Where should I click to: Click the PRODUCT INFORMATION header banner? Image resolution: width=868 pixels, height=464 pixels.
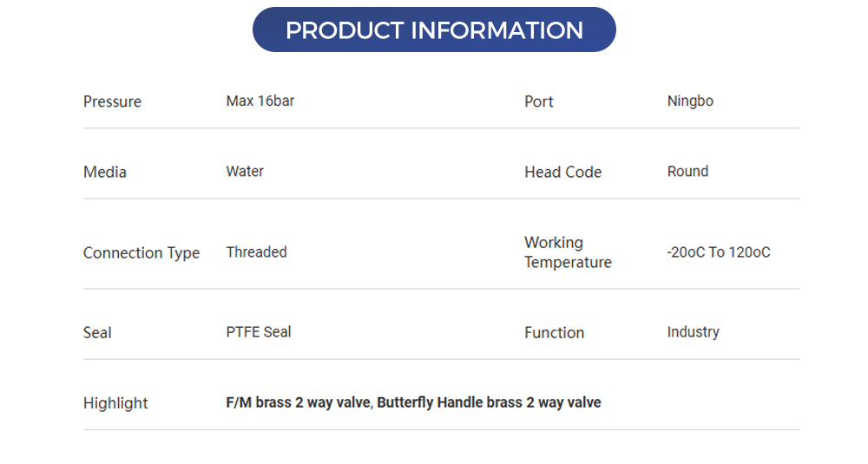click(434, 30)
